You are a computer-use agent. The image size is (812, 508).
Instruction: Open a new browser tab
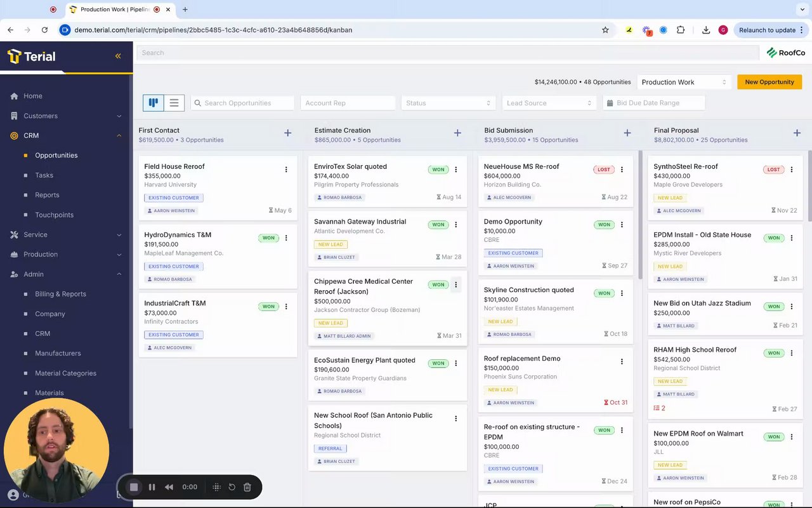(x=185, y=10)
